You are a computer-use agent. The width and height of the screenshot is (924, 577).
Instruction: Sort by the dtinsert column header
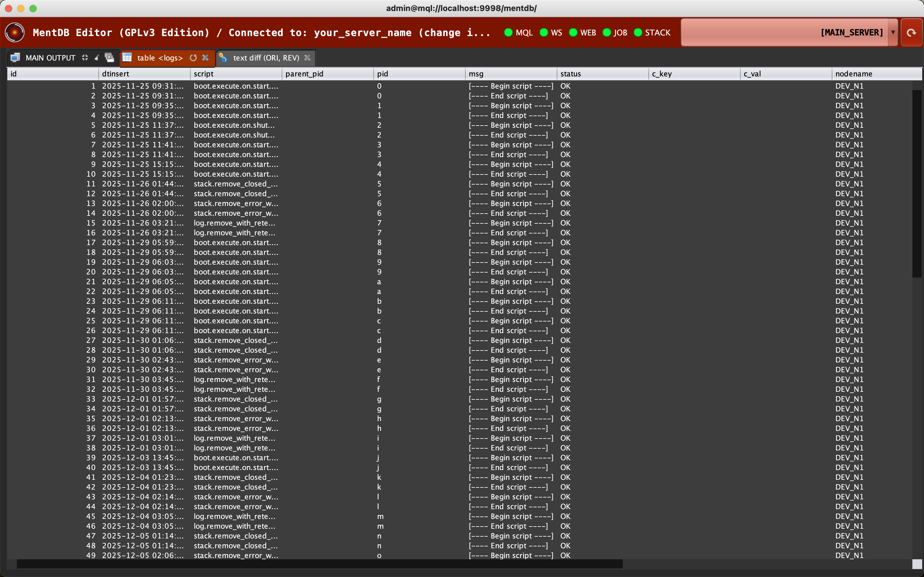pyautogui.click(x=144, y=74)
